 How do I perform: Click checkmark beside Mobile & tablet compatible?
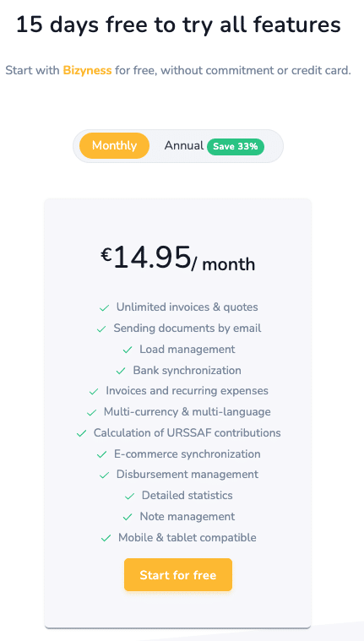coord(106,539)
